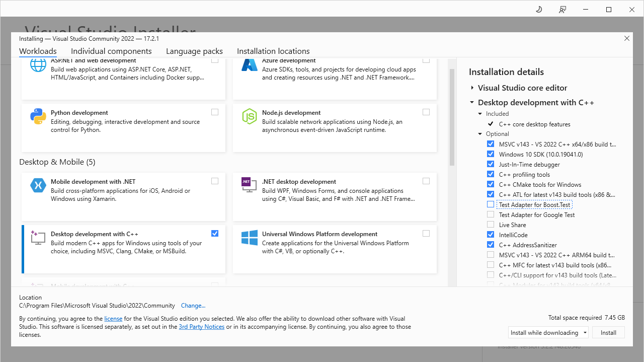Viewport: 644px width, 362px height.
Task: Click the Universal Windows Platform Windows logo icon
Action: tap(250, 238)
